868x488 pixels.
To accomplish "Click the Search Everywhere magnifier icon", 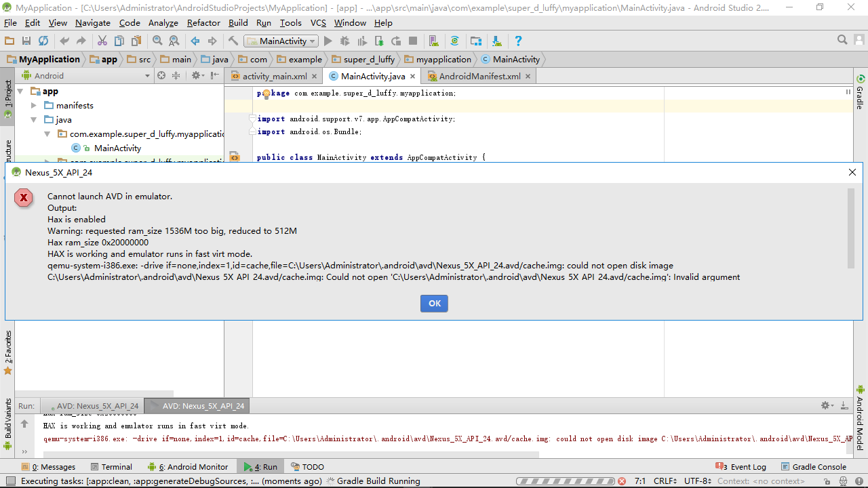I will coord(842,40).
